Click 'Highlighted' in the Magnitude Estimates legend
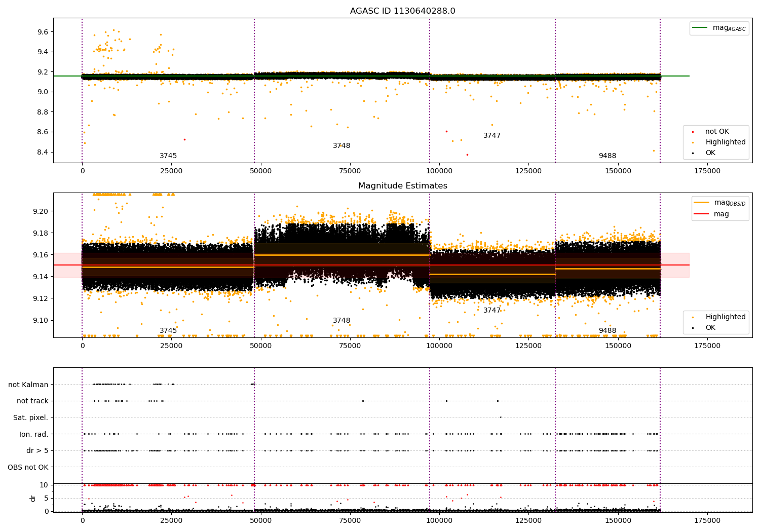The width and height of the screenshot is (760, 532). [x=726, y=317]
